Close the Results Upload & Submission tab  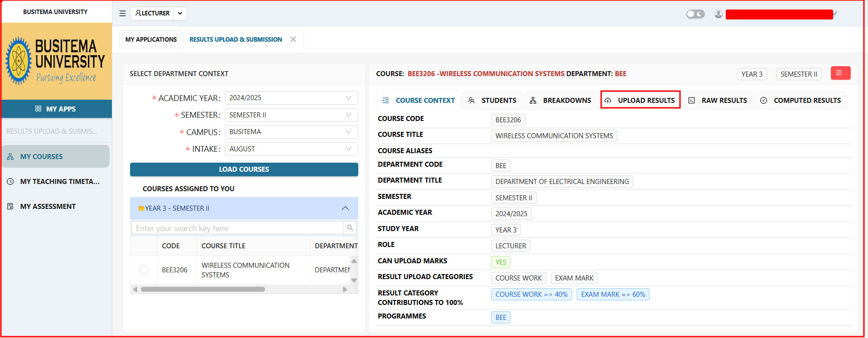point(294,39)
